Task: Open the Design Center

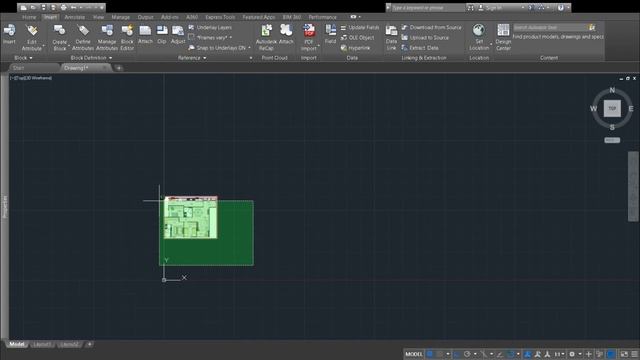Action: point(503,38)
